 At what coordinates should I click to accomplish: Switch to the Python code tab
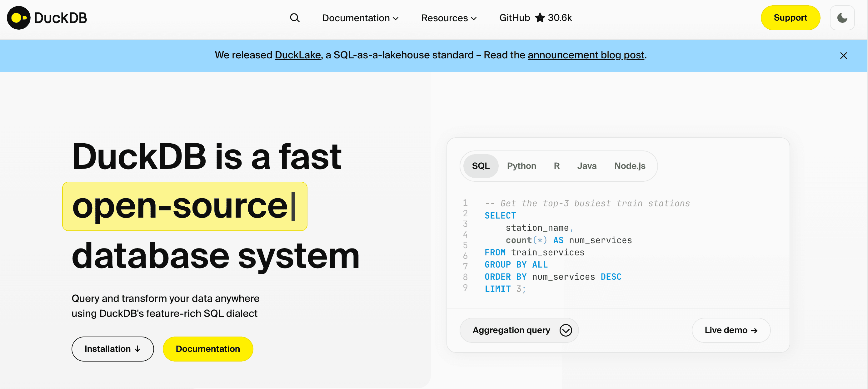[521, 166]
